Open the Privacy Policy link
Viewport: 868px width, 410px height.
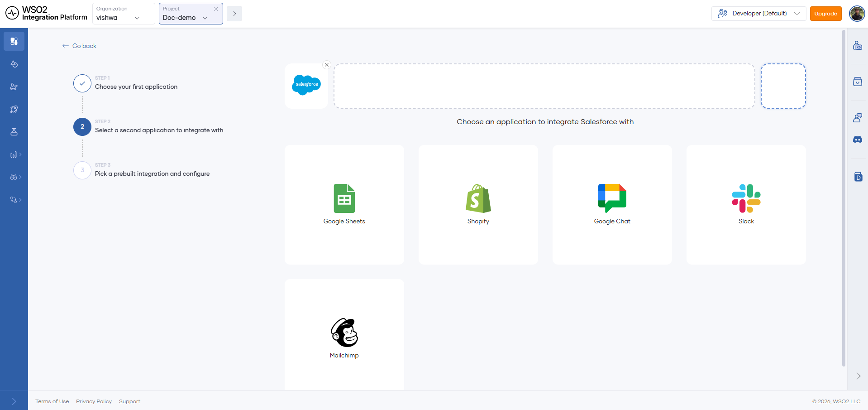pyautogui.click(x=94, y=401)
